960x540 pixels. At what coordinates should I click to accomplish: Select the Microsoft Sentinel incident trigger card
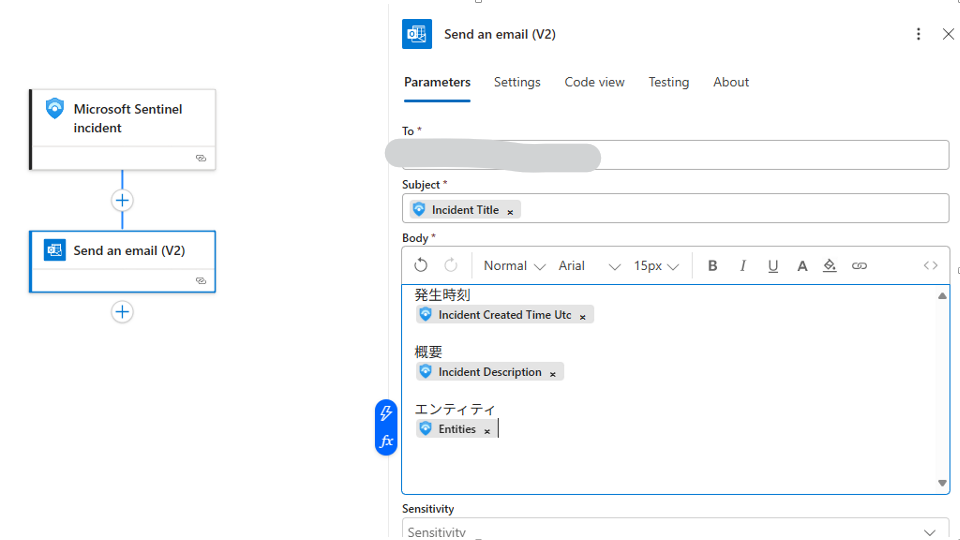click(123, 119)
